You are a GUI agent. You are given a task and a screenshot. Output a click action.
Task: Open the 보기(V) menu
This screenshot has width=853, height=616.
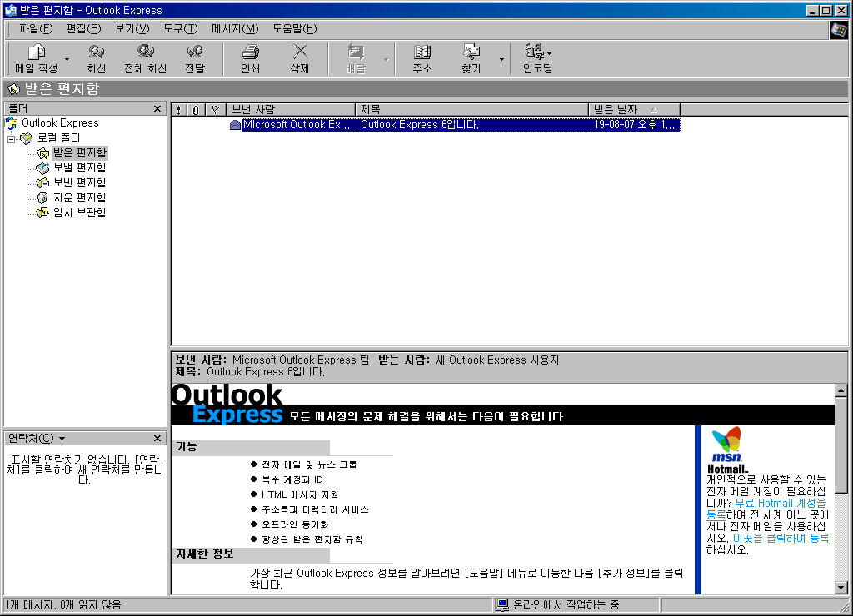pyautogui.click(x=132, y=29)
